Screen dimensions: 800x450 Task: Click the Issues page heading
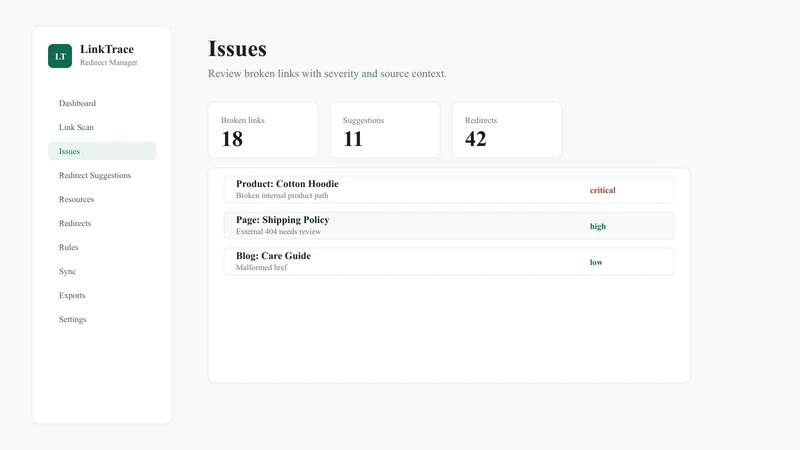[237, 49]
